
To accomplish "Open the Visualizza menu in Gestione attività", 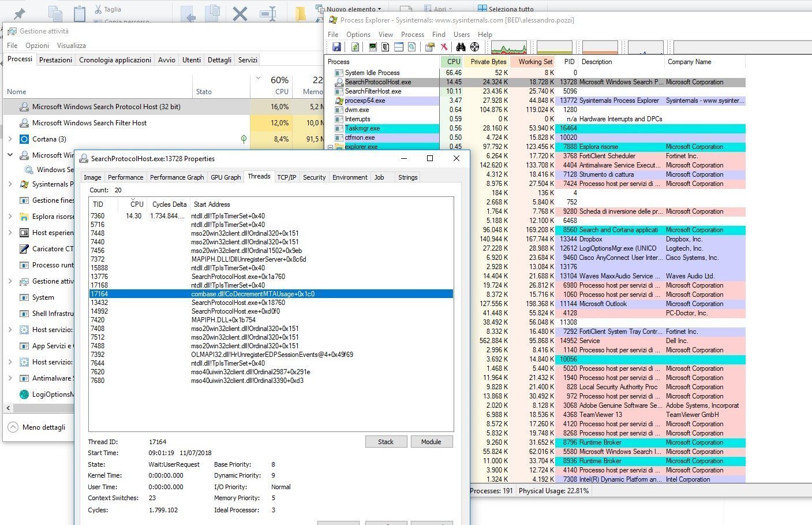I will click(72, 46).
